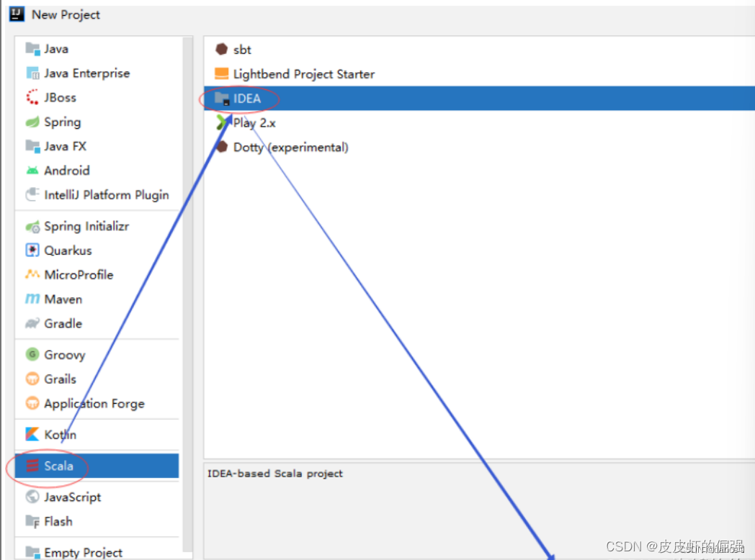Choose Java Enterprise in the list
The height and width of the screenshot is (560, 755).
(x=87, y=73)
